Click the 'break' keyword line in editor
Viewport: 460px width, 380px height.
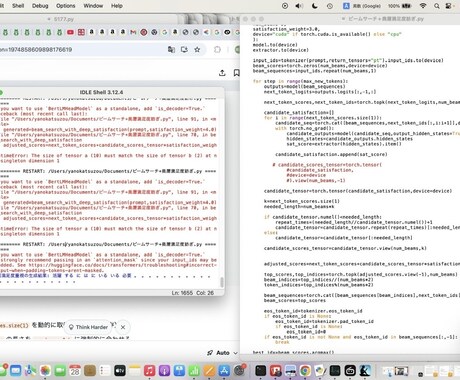click(x=282, y=342)
